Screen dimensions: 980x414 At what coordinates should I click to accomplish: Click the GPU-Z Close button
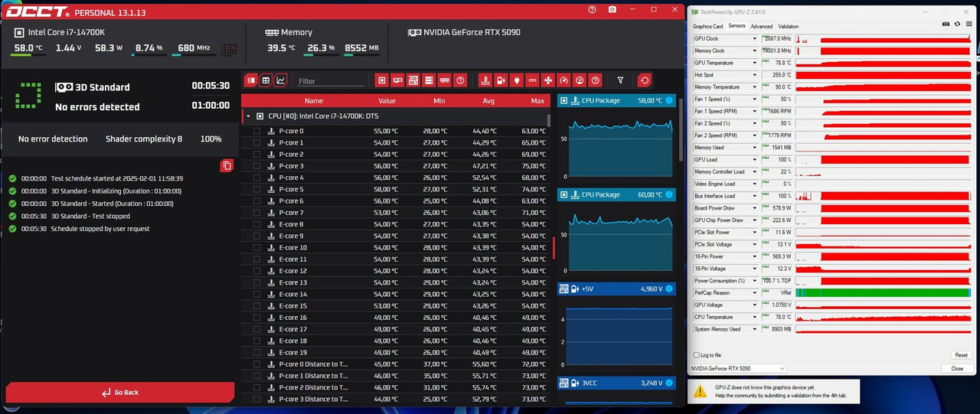coord(957,368)
